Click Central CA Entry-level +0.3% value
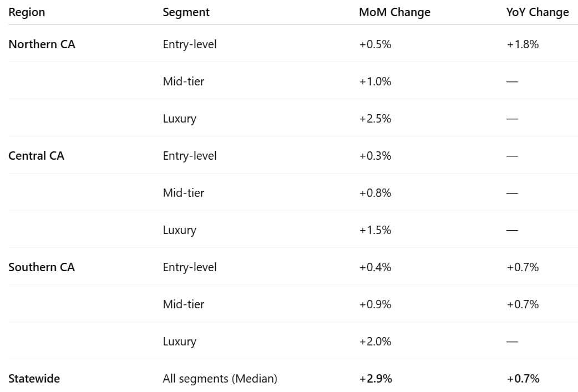578x392 pixels. (x=376, y=156)
